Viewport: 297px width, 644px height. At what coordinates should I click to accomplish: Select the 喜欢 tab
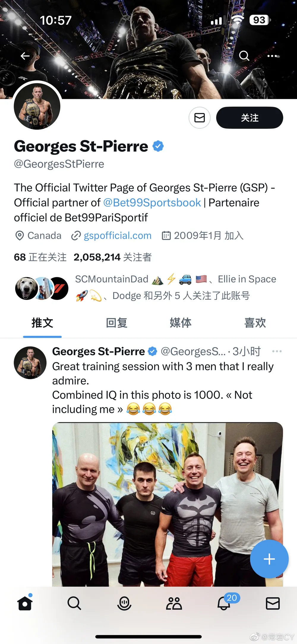point(255,323)
